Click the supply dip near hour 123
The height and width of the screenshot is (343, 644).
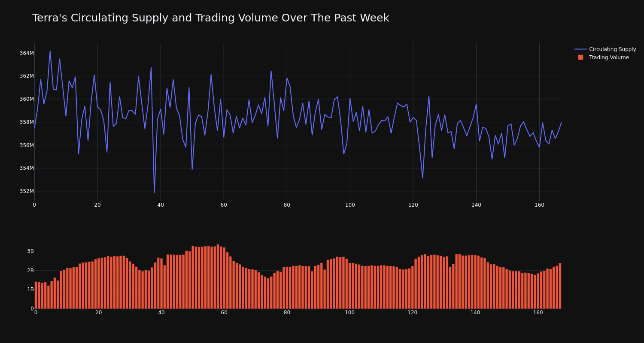point(422,178)
